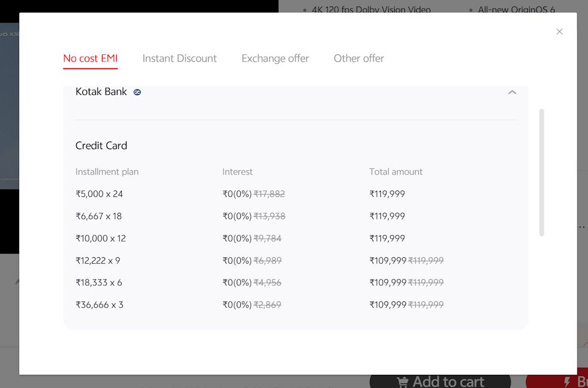Click the cart icon on Add to cart
Screen dimensions: 588x388
[x=403, y=383]
